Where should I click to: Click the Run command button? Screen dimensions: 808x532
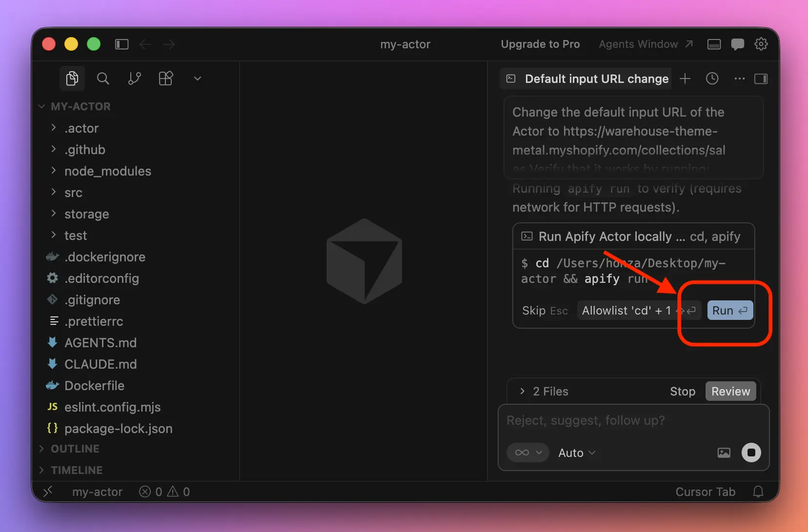tap(730, 310)
